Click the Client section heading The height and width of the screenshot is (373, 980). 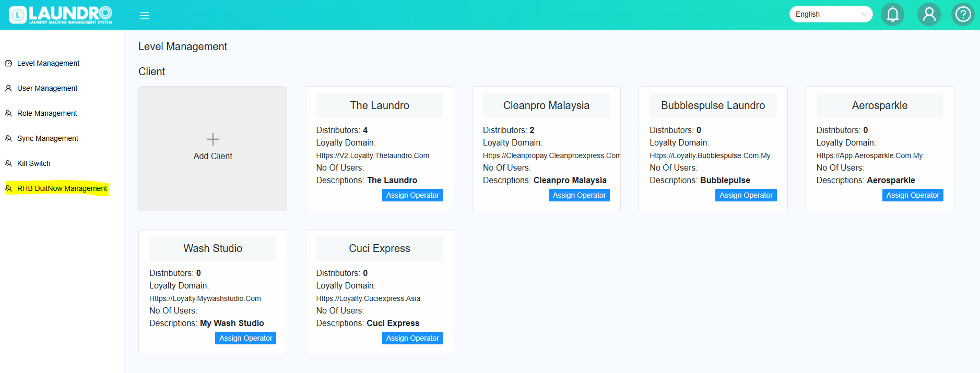coord(151,71)
